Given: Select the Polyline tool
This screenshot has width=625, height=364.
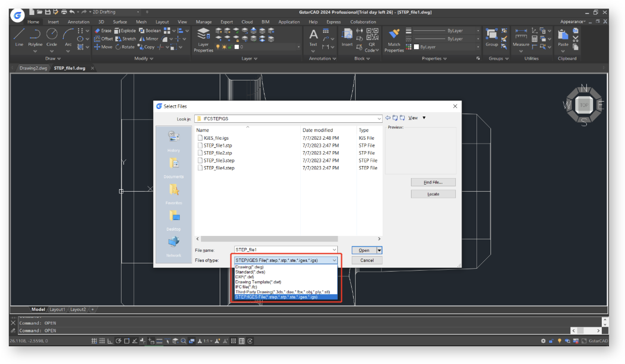Looking at the screenshot, I should pyautogui.click(x=35, y=37).
